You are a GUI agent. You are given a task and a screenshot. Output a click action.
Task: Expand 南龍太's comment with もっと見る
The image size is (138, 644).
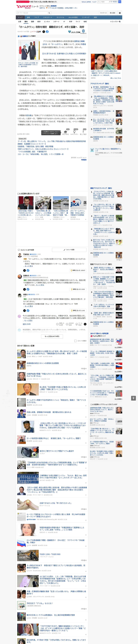pyautogui.click(x=29, y=306)
